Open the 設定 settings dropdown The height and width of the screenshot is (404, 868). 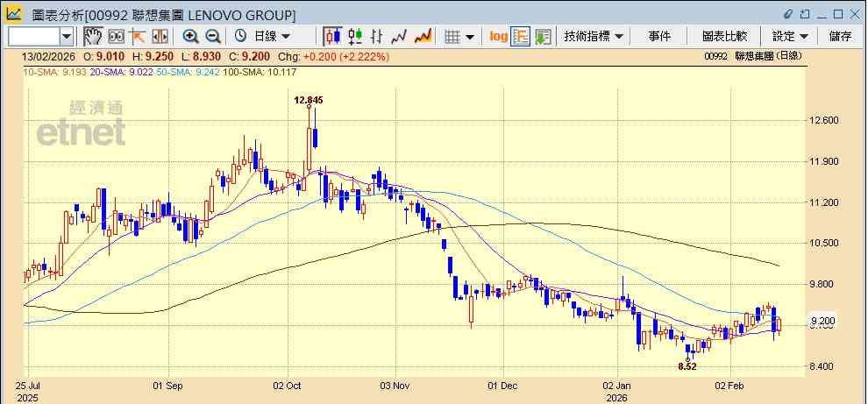tap(791, 37)
